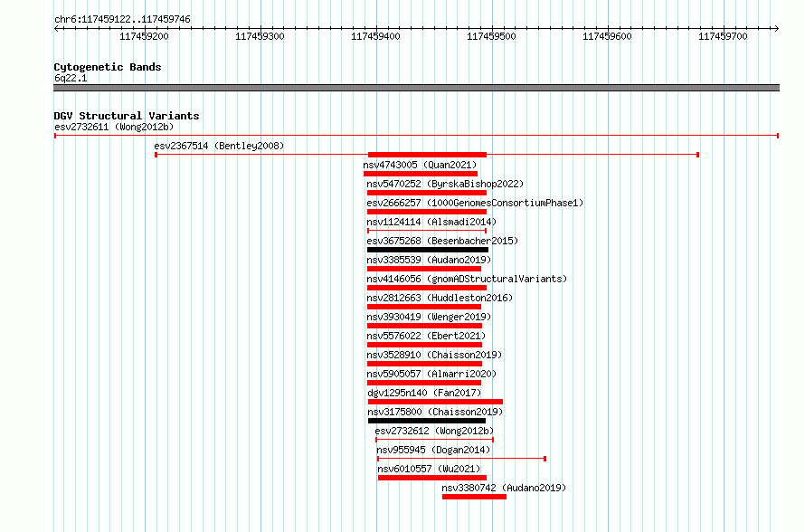805x532 pixels.
Task: Click the chr6:117459122..117459746 region label
Action: [122, 19]
